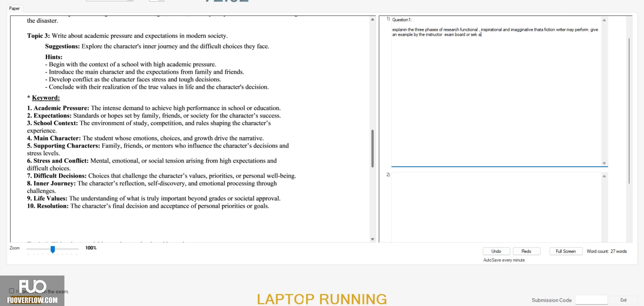Click the Undo button
The height and width of the screenshot is (306, 644).
tap(496, 251)
